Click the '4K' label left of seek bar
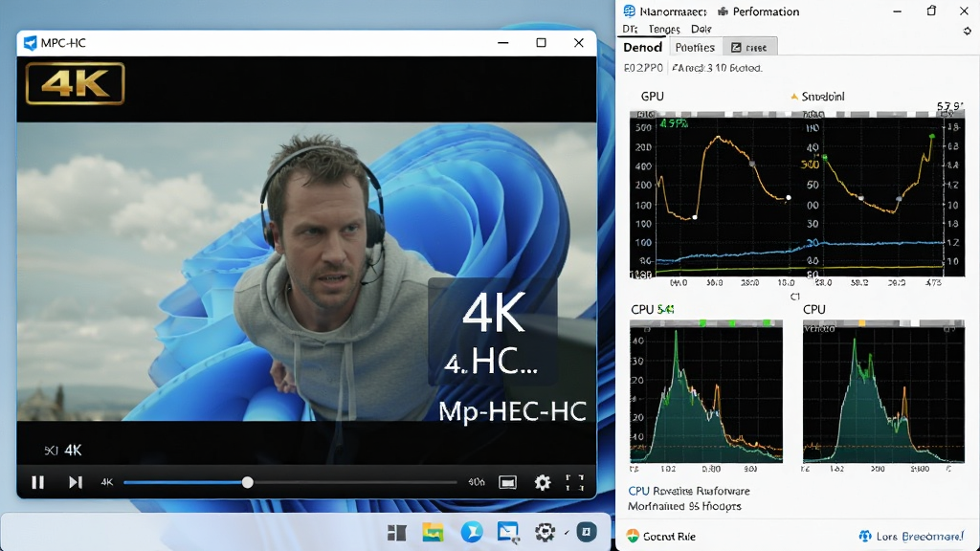The height and width of the screenshot is (551, 980). [x=107, y=482]
